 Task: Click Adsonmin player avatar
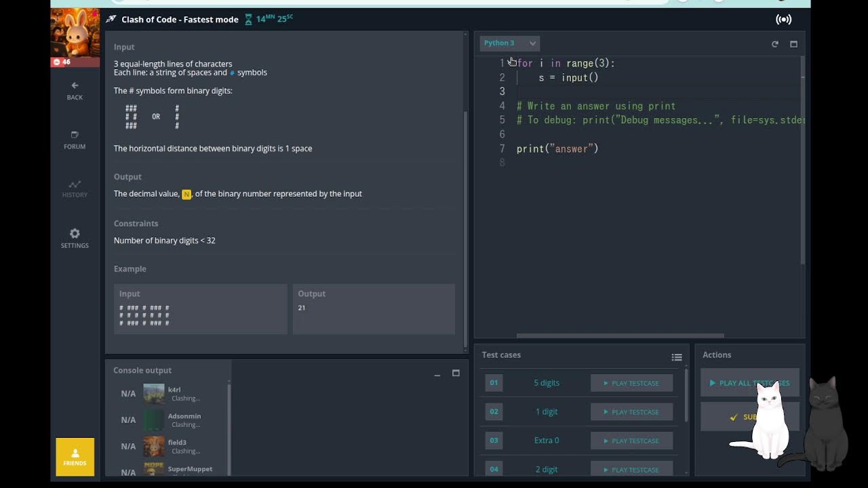(x=154, y=420)
